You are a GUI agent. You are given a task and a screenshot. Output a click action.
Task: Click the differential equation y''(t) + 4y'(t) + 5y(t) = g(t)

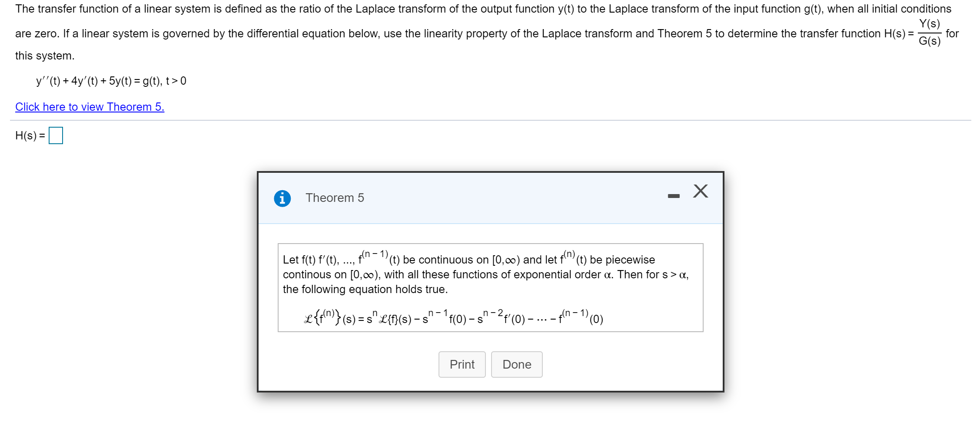(111, 81)
